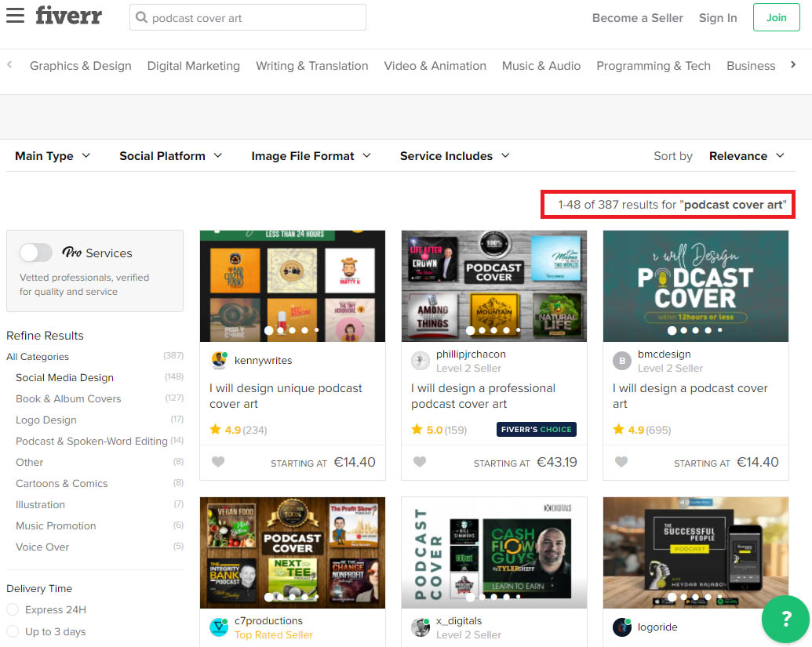Image resolution: width=812 pixels, height=647 pixels.
Task: Click the Fiverr's Choice badge
Action: [536, 429]
